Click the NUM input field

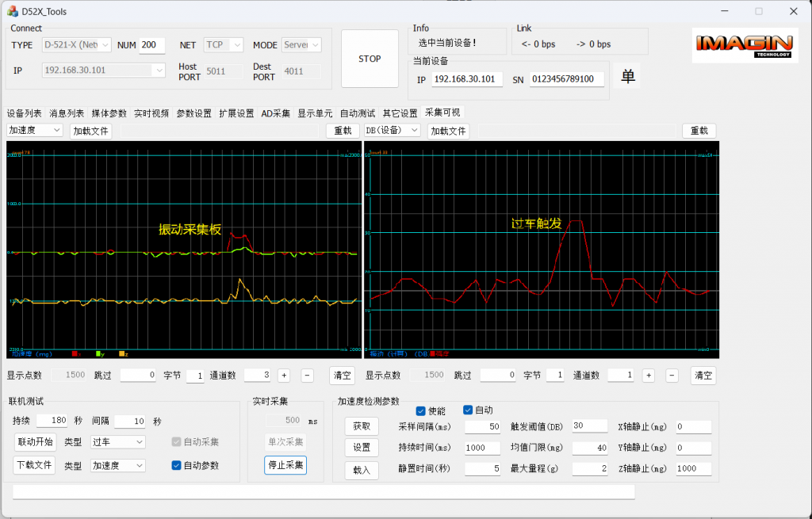(151, 45)
